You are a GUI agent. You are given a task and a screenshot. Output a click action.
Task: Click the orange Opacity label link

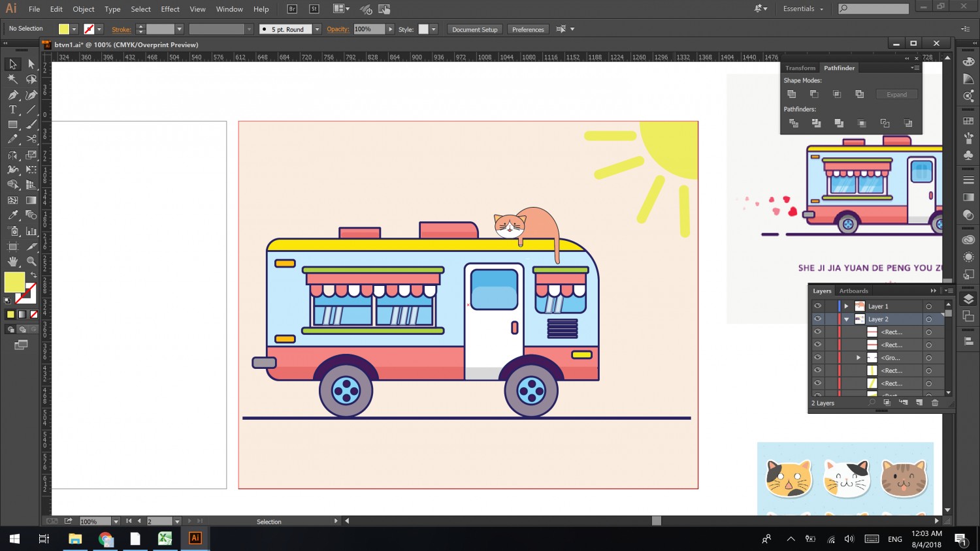pyautogui.click(x=338, y=29)
